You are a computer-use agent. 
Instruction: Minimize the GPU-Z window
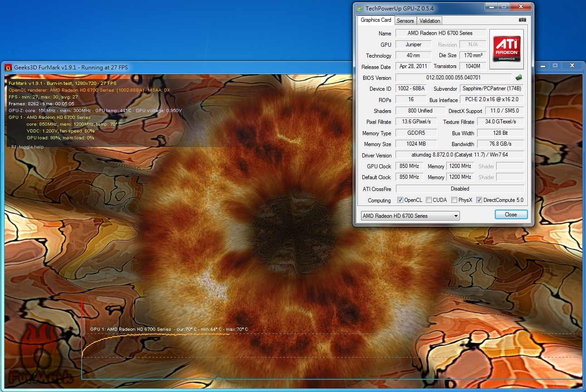click(x=491, y=7)
